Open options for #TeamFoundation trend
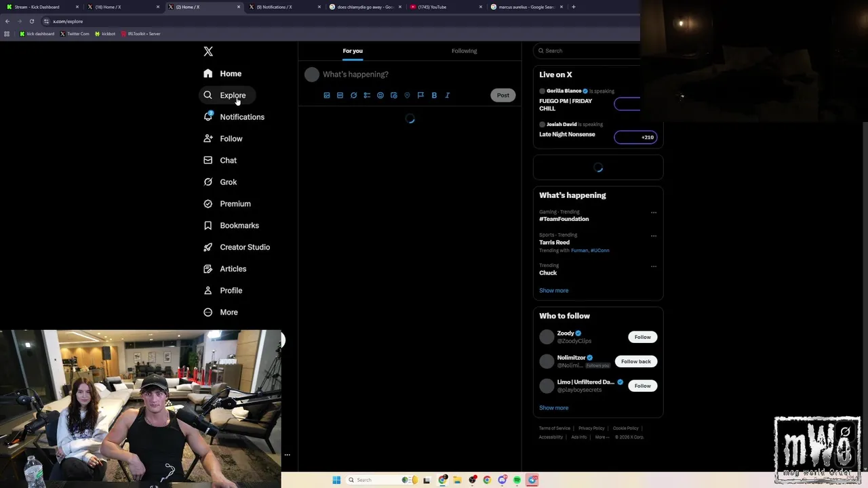868x488 pixels. point(654,212)
